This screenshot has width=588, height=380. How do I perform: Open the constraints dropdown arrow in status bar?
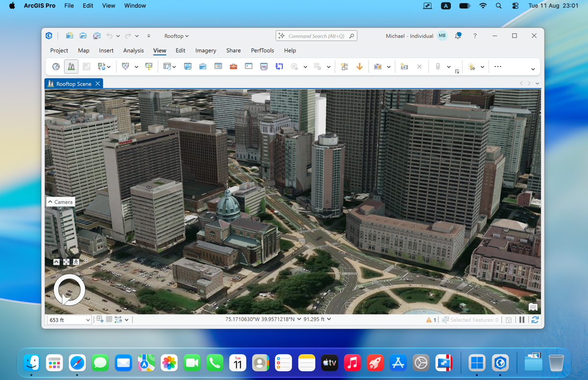(126, 320)
